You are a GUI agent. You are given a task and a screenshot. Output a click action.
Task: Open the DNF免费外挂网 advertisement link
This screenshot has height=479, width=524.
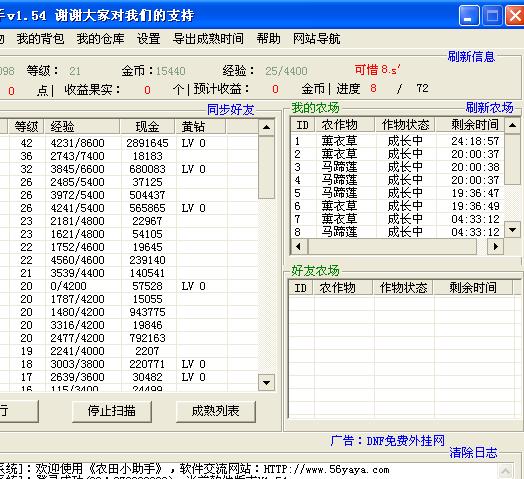click(x=405, y=441)
